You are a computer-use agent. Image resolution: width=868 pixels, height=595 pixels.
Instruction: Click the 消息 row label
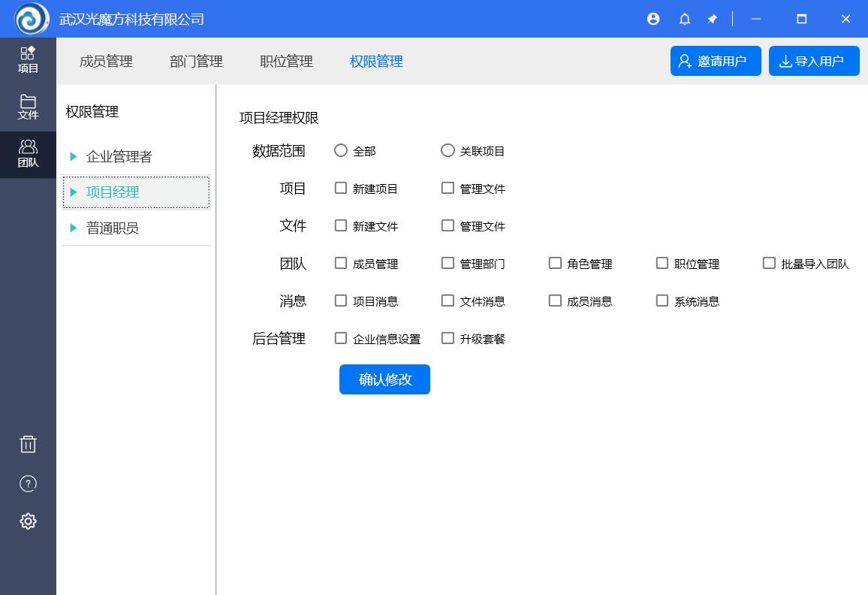click(293, 301)
